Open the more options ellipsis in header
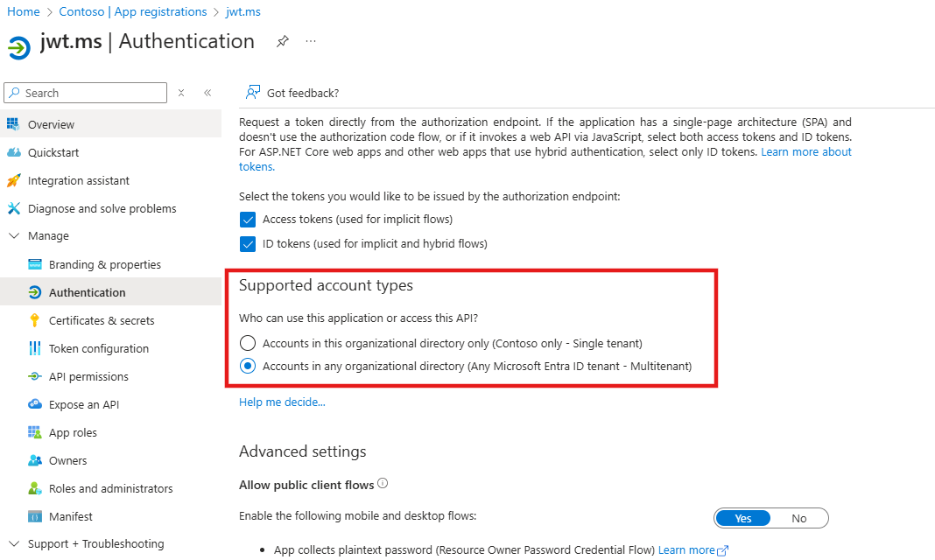This screenshot has height=560, width=935. point(311,41)
